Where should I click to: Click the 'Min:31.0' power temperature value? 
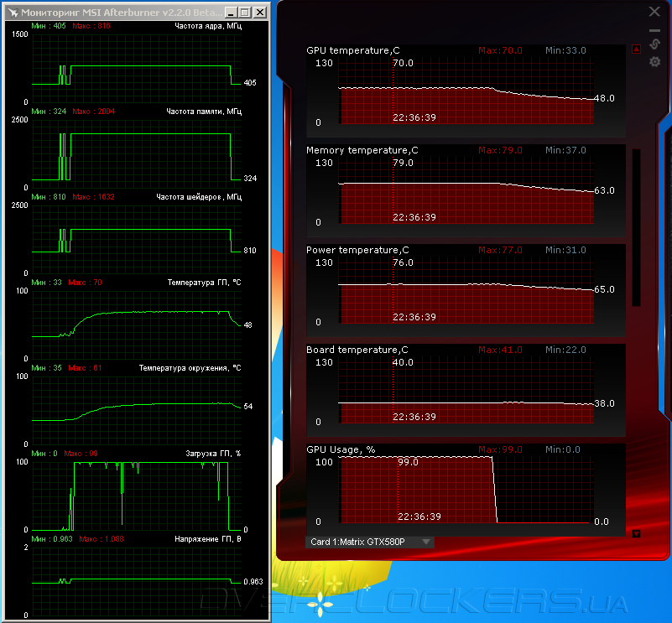click(x=565, y=250)
